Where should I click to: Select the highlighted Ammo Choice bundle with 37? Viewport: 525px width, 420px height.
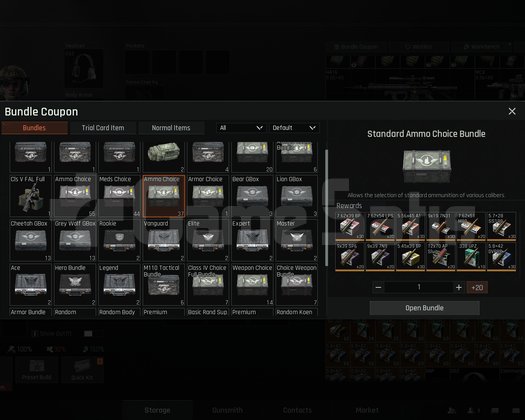164,196
